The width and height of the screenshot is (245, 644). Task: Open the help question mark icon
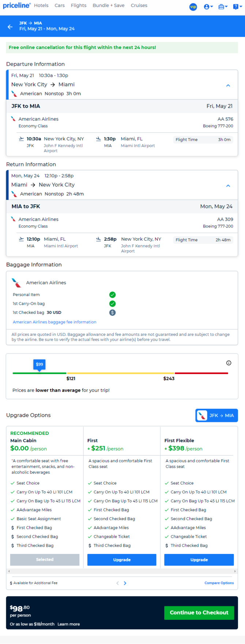click(237, 7)
